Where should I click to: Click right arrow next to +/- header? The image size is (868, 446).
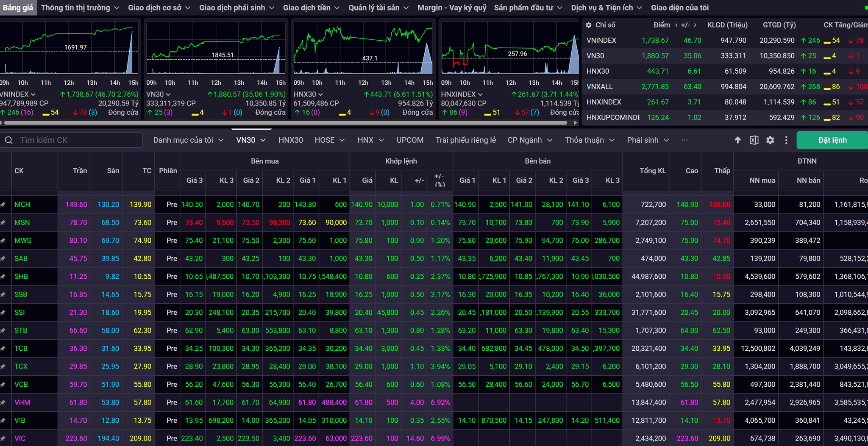[x=695, y=25]
